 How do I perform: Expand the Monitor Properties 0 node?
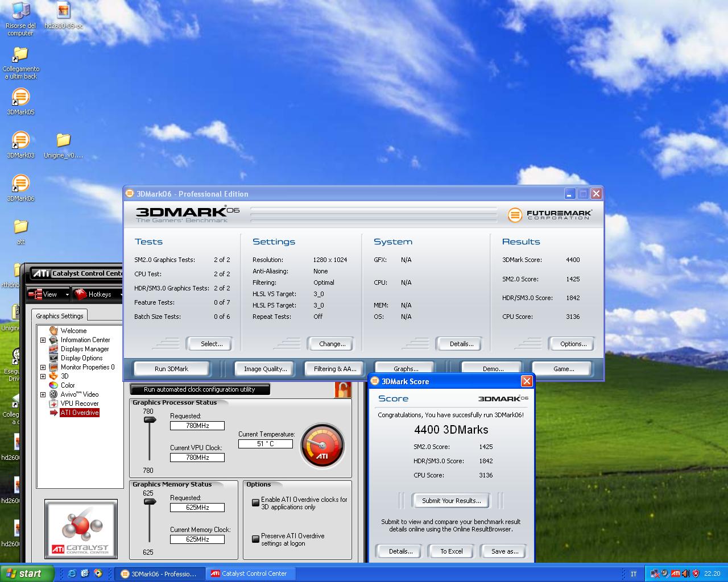click(x=43, y=367)
